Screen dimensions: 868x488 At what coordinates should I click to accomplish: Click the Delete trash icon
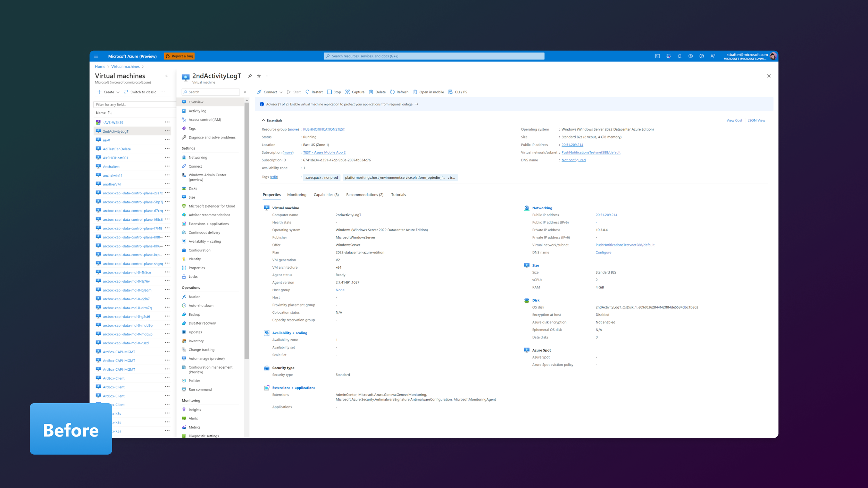tap(371, 92)
